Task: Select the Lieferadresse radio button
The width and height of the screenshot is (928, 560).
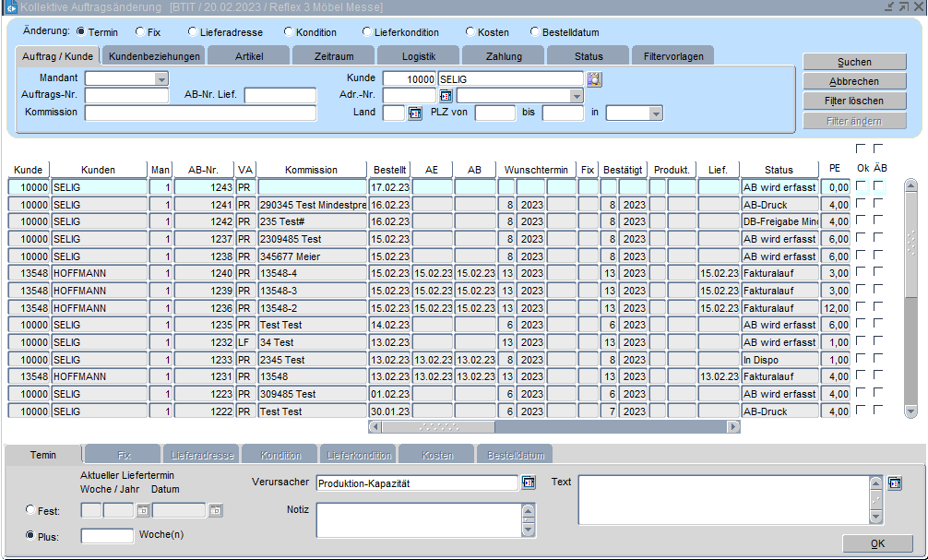Action: click(192, 32)
